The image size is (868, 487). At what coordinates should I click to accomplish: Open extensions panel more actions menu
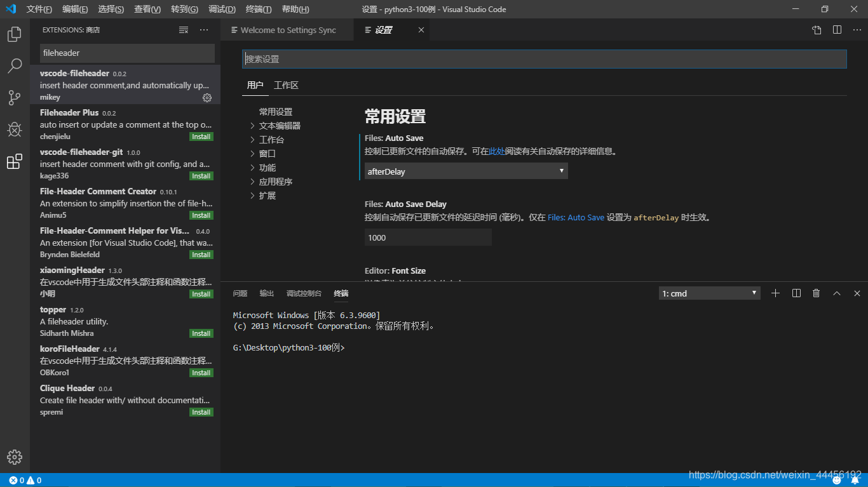tap(204, 30)
